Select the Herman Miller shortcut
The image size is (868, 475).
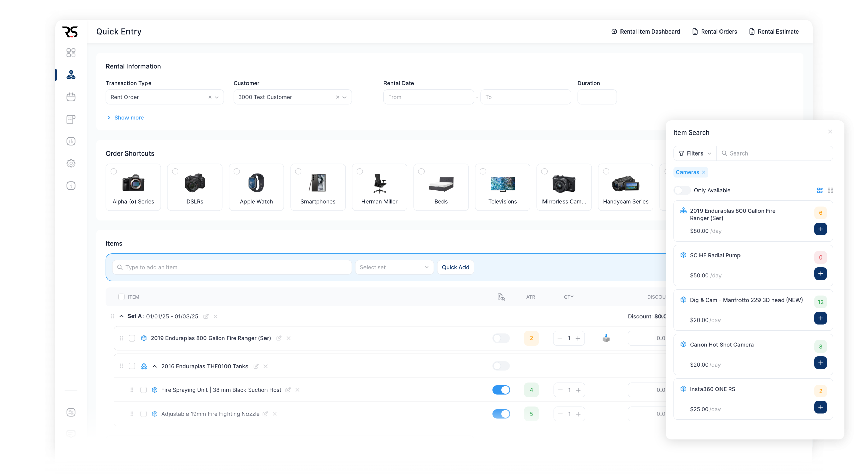tap(379, 187)
